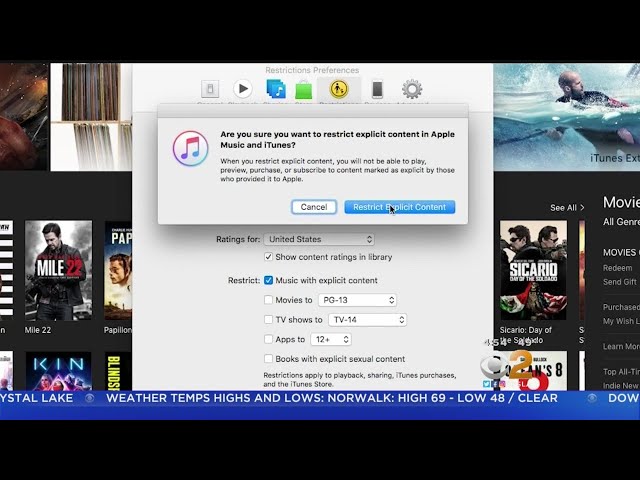
Task: Open the Papillon movie poster
Action: click(x=118, y=270)
